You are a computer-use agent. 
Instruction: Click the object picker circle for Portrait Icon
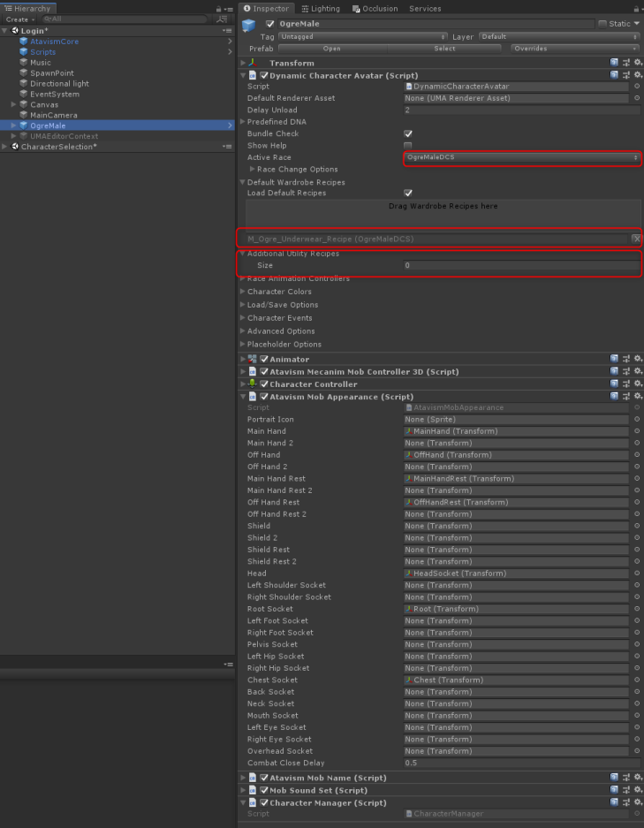point(637,420)
